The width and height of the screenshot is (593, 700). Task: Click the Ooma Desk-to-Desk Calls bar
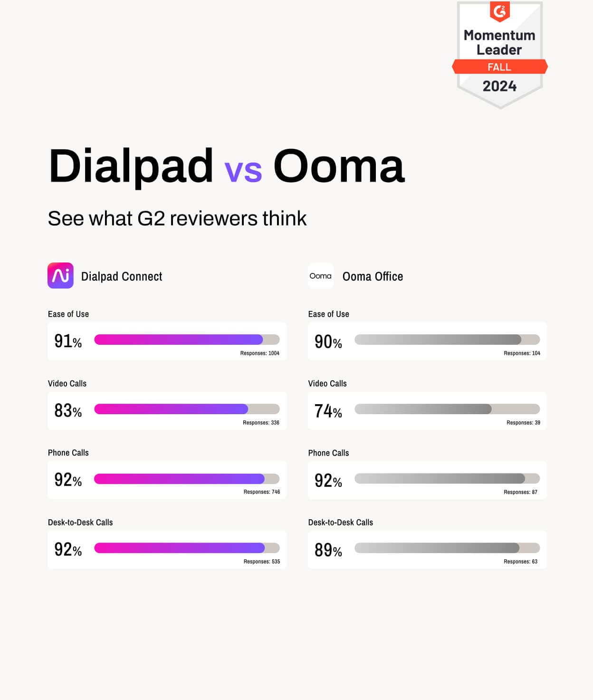tap(447, 548)
